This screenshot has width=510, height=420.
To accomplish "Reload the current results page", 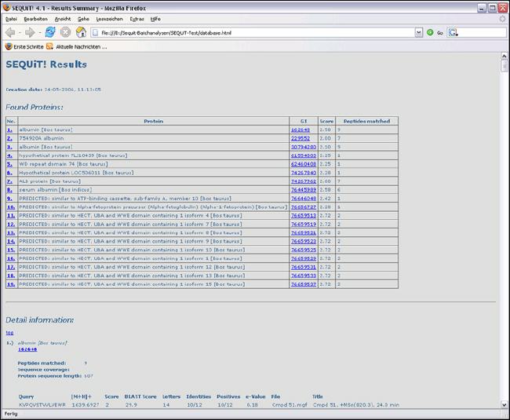I will click(x=50, y=32).
